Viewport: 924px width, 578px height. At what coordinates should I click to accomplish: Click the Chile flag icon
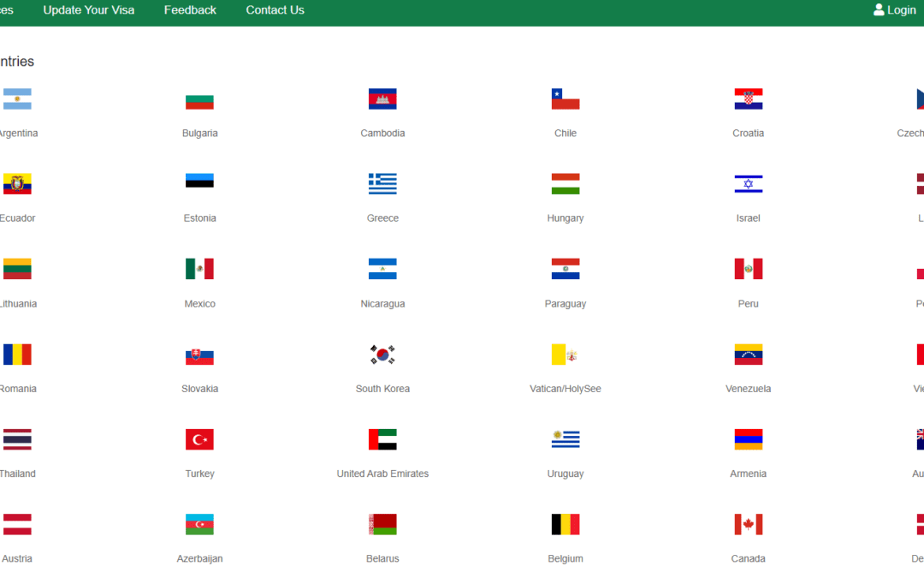tap(566, 99)
